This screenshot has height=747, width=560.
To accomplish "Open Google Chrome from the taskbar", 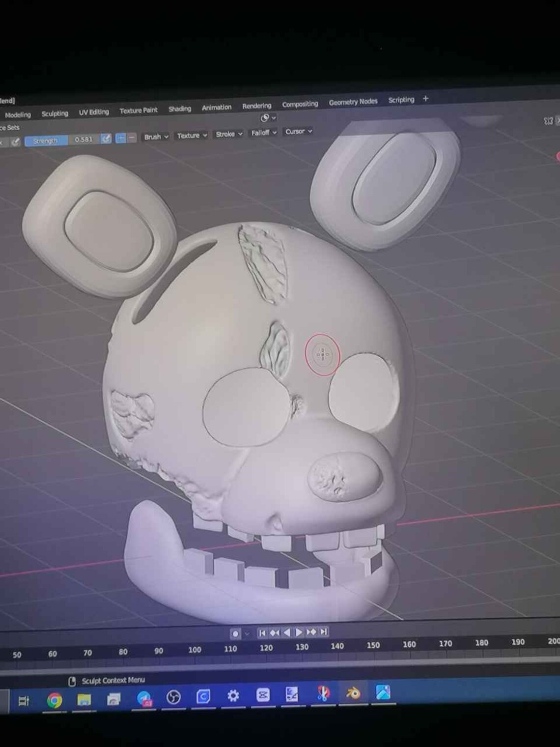I will (x=55, y=700).
